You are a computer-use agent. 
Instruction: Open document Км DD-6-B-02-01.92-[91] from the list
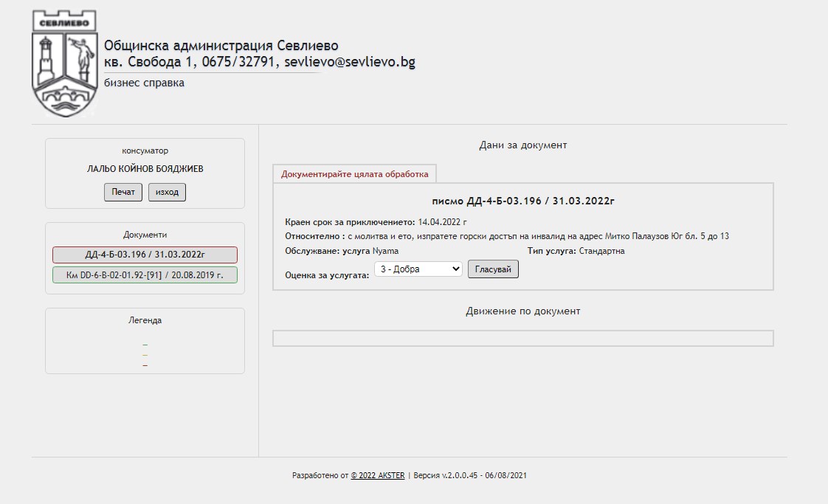click(145, 275)
